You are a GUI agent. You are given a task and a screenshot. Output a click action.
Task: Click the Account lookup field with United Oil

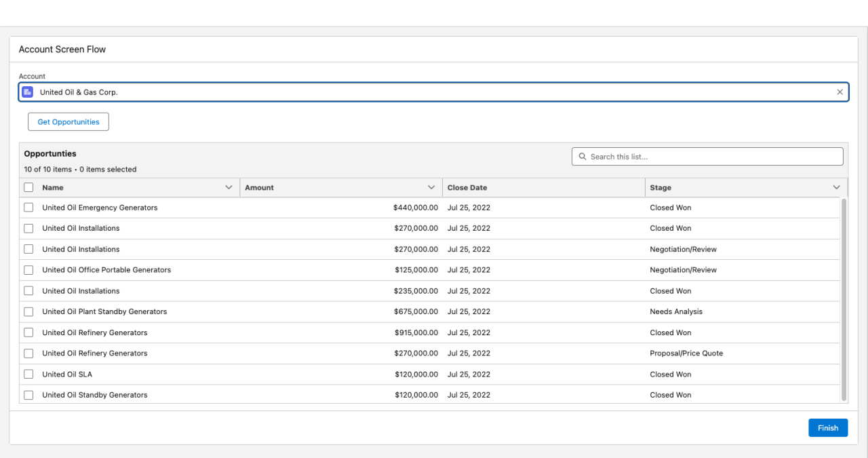click(433, 92)
